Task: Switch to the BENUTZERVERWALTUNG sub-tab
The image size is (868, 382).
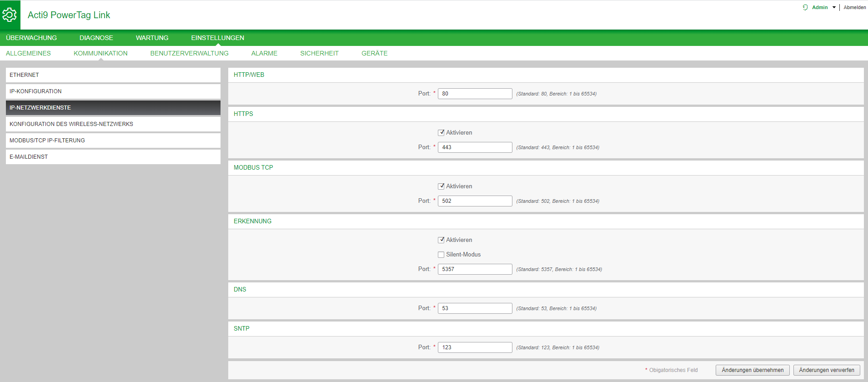Action: tap(190, 53)
